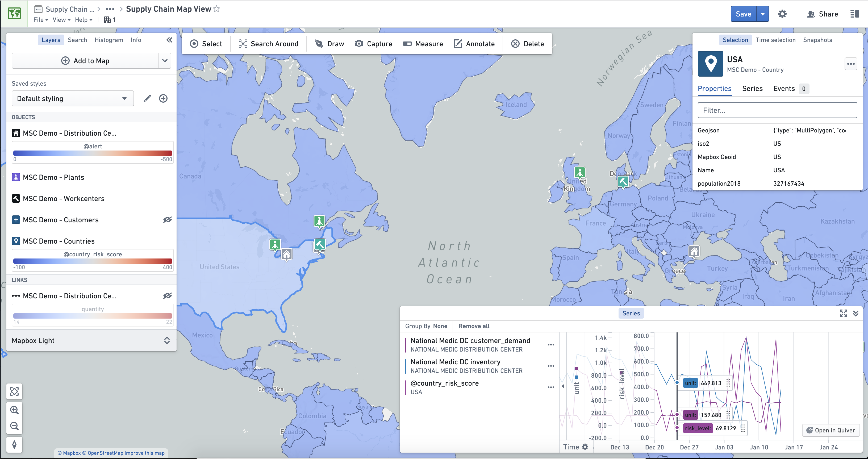
Task: Open Default styling dropdown
Action: point(72,98)
